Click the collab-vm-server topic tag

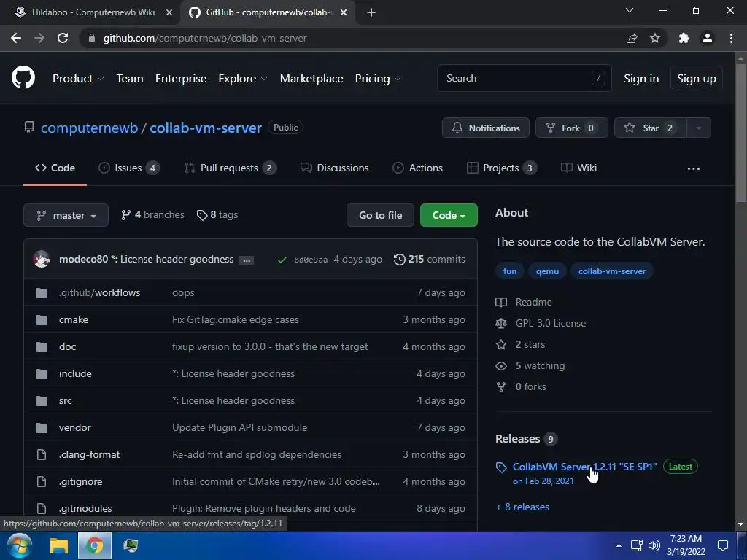(x=612, y=271)
